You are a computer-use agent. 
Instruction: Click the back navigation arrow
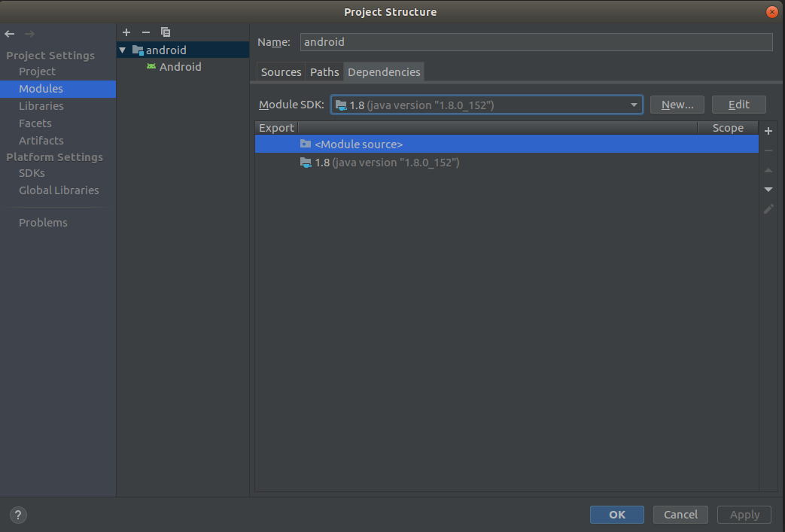tap(10, 34)
